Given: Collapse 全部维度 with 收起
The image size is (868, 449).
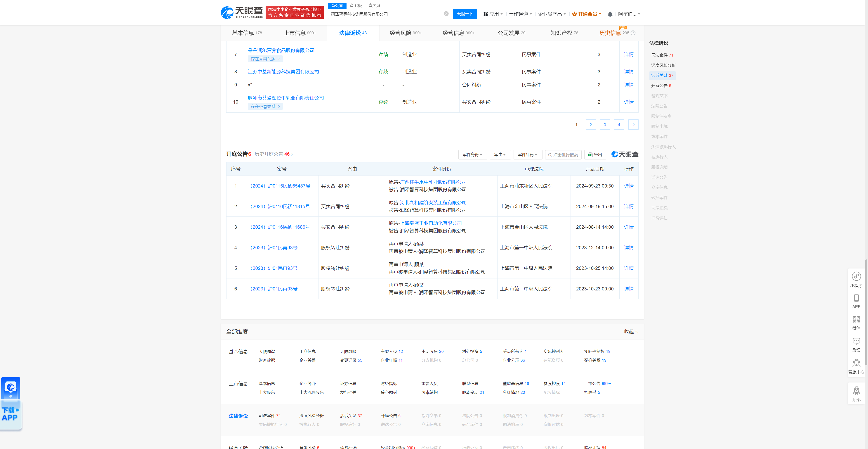Looking at the screenshot, I should (631, 332).
